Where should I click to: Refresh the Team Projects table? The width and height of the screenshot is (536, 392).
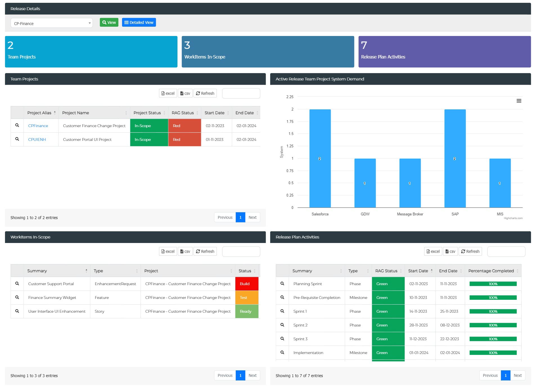pos(205,93)
